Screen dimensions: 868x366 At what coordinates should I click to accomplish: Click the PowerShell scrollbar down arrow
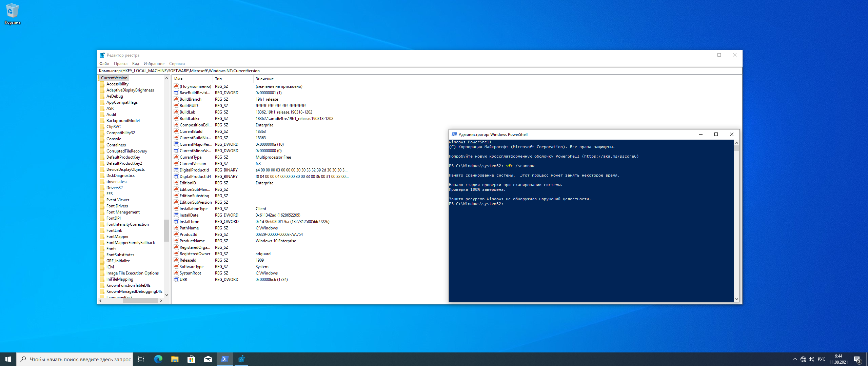click(x=736, y=299)
